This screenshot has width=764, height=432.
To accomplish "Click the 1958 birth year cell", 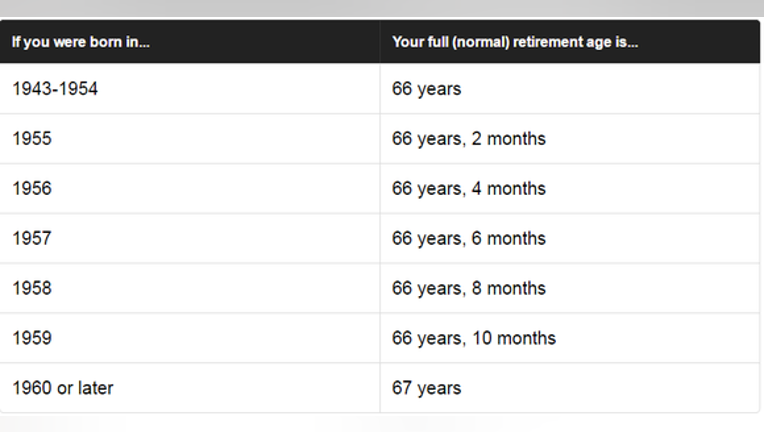I will 190,288.
